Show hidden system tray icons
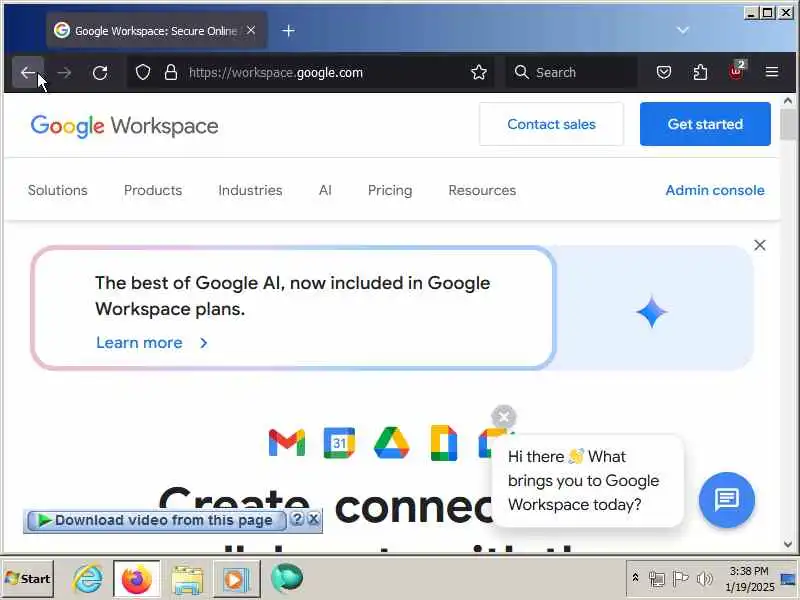The height and width of the screenshot is (600, 800). [636, 578]
